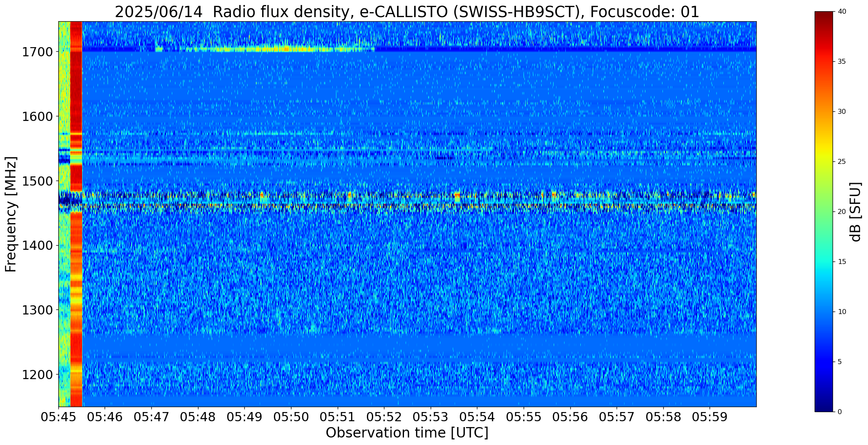Click the 05:53 time tick label
This screenshot has height=445, width=868.
click(431, 417)
